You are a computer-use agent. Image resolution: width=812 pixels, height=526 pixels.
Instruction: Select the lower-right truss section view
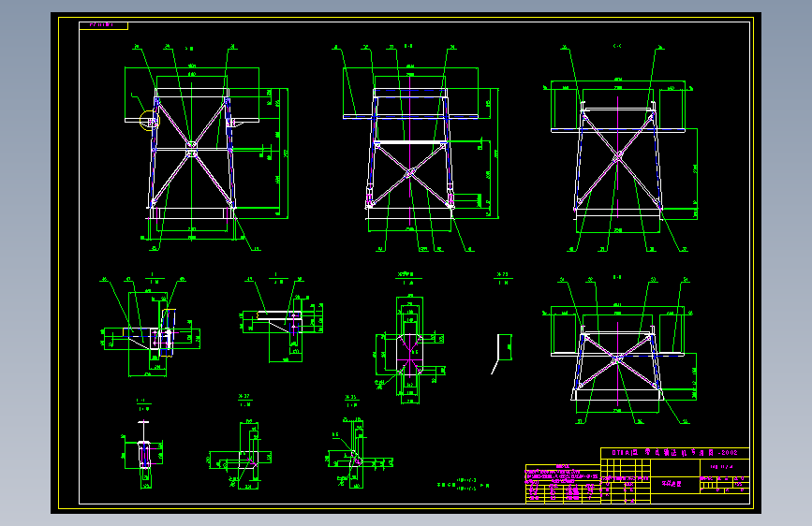[621, 350]
